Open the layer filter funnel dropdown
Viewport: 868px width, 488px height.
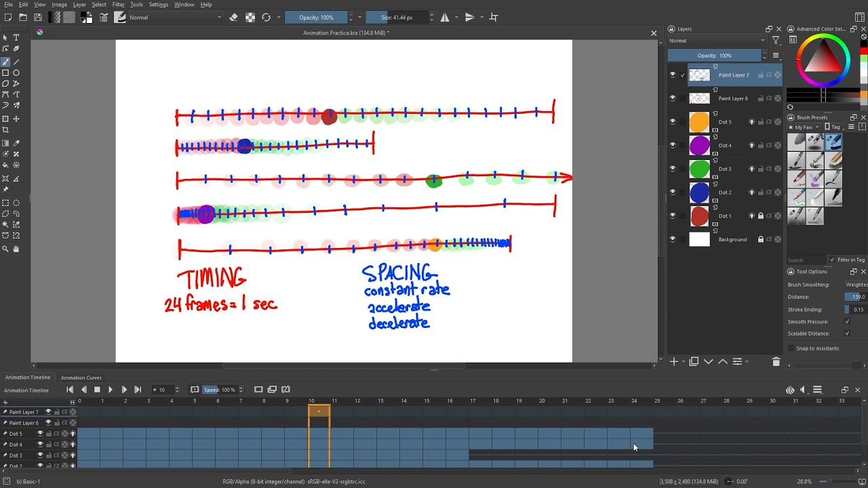pos(777,41)
